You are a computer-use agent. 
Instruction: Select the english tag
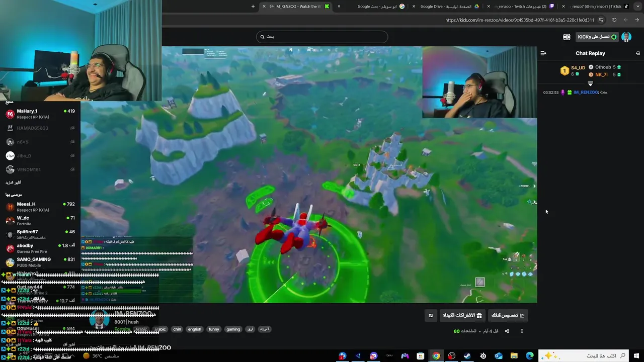click(x=194, y=329)
